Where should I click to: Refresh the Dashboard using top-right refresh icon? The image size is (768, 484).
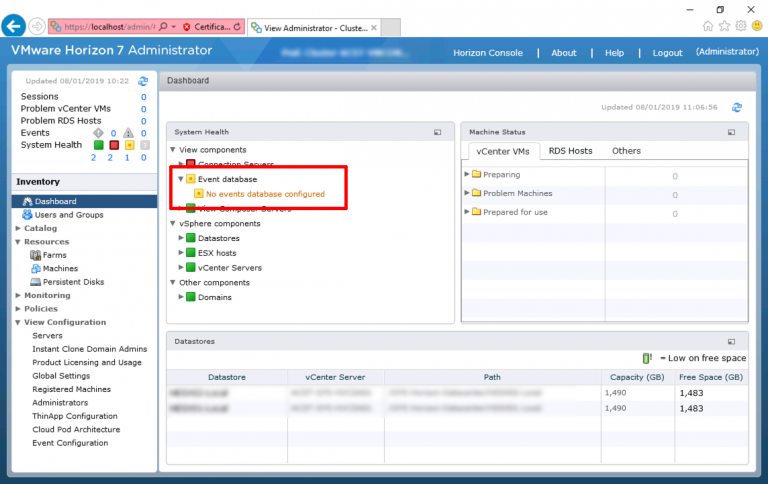[737, 107]
